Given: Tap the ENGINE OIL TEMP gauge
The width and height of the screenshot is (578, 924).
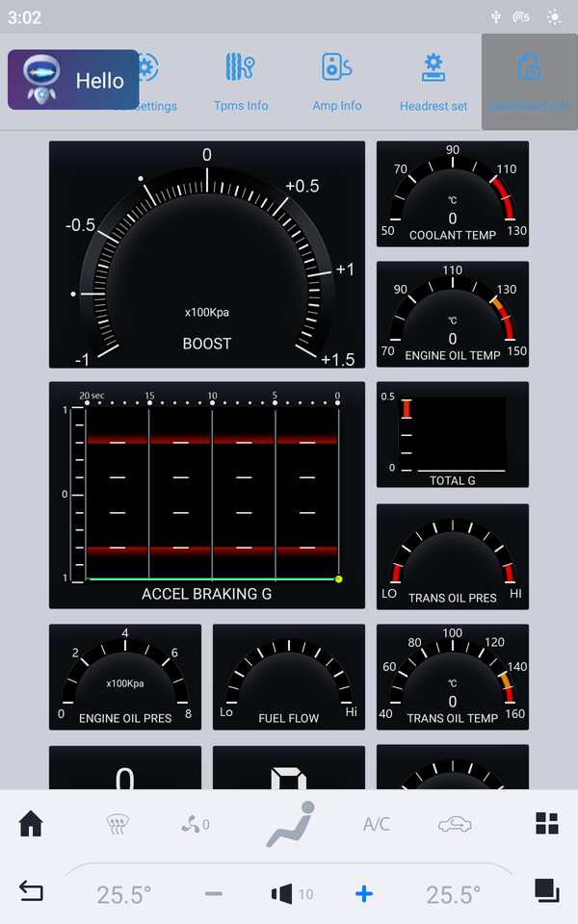Looking at the screenshot, I should [453, 314].
